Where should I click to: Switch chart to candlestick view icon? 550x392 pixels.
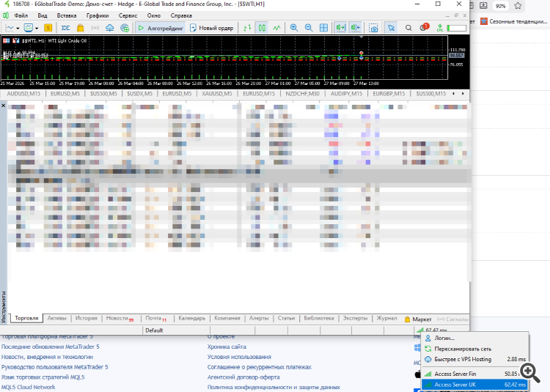coord(263,28)
